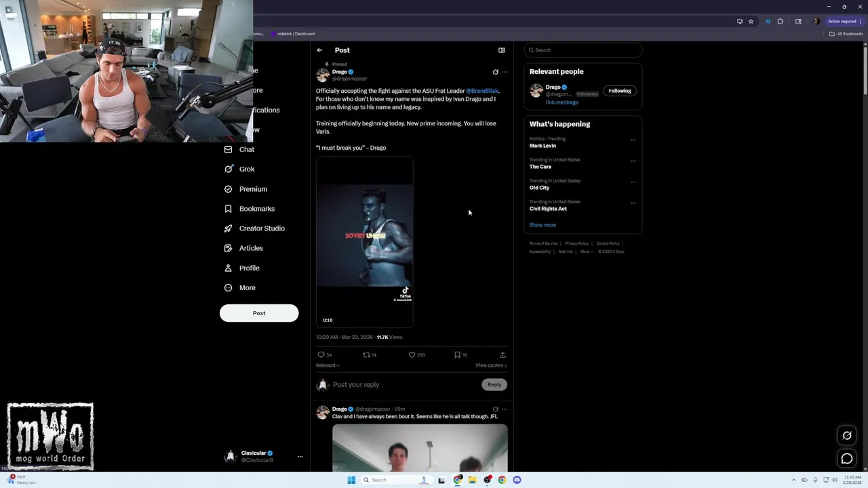Open options for The Cars trend
This screenshot has height=488, width=868.
tap(633, 161)
